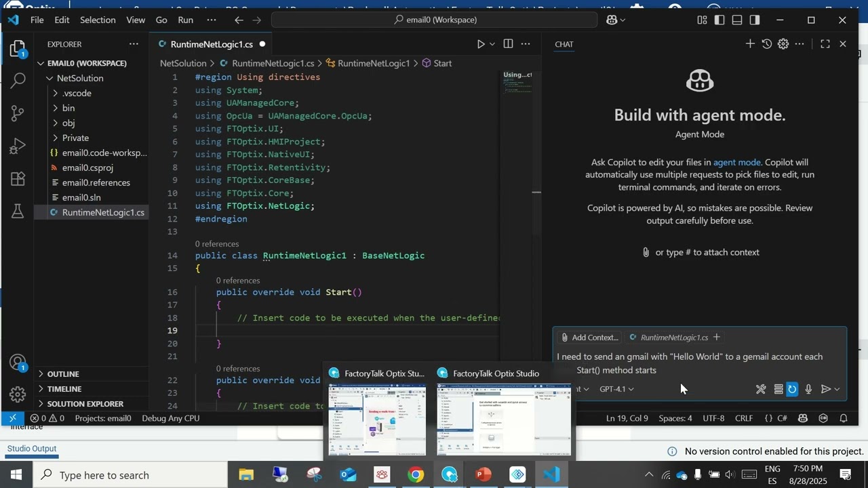868x488 pixels.
Task: Open File Explorer from taskbar
Action: (x=245, y=475)
